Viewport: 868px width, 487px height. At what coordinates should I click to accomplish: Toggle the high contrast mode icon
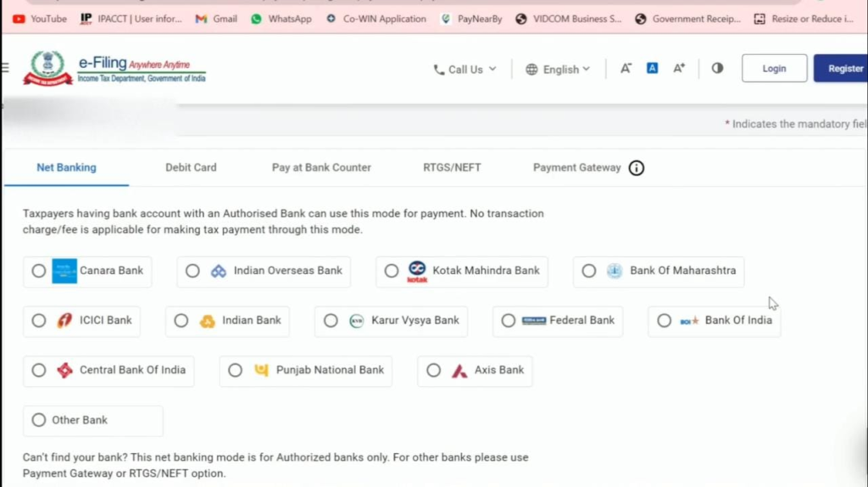click(717, 69)
